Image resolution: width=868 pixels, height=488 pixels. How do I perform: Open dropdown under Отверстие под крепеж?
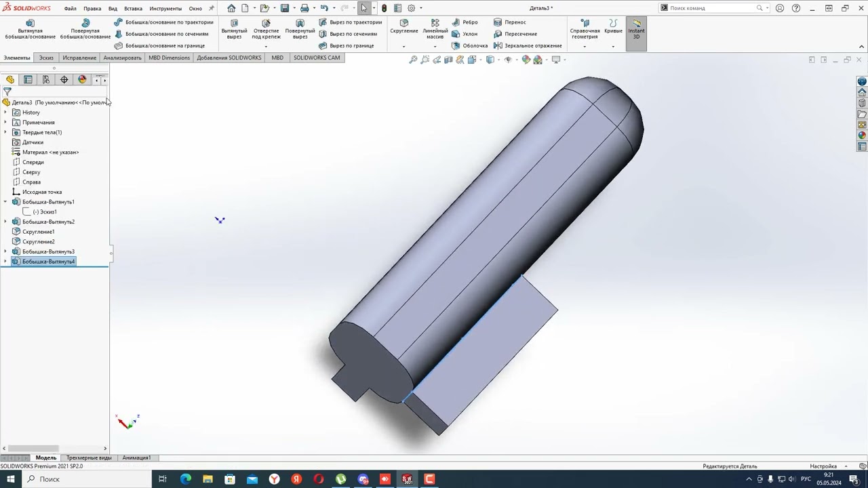click(266, 46)
